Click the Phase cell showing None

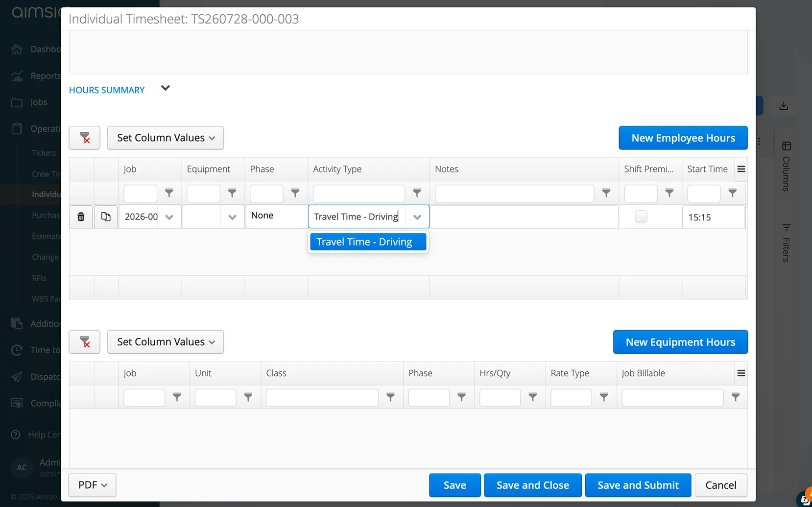point(276,216)
